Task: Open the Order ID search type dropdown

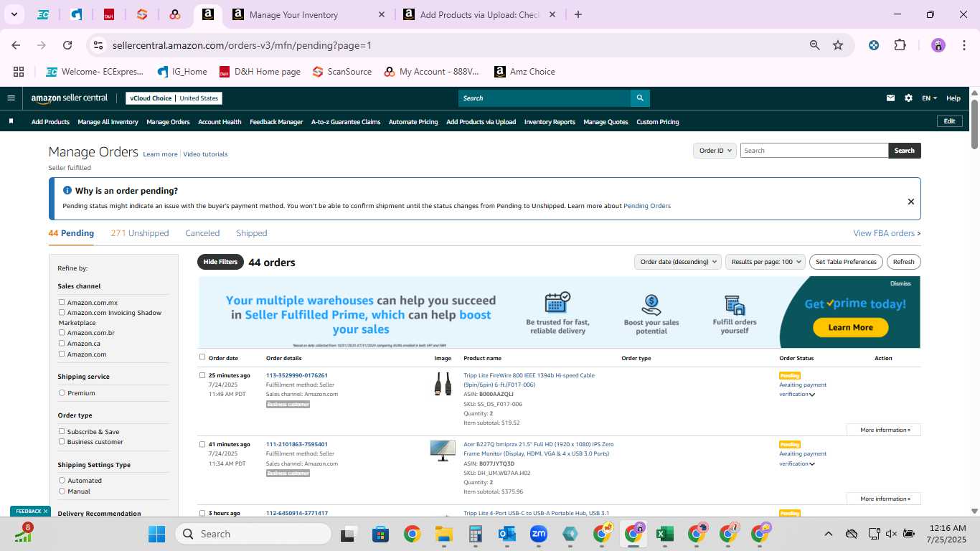Action: (x=715, y=151)
